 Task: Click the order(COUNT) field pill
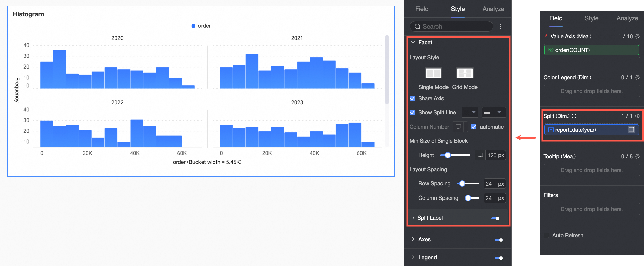[x=591, y=50]
